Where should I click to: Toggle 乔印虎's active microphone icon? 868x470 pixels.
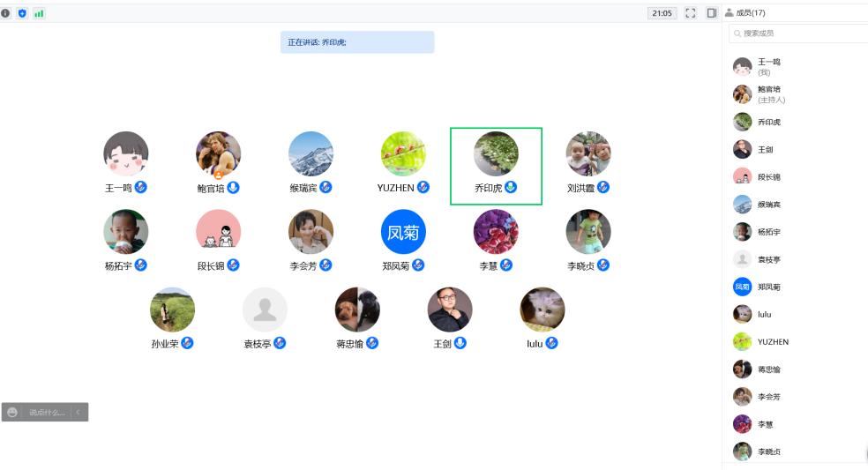pos(511,187)
